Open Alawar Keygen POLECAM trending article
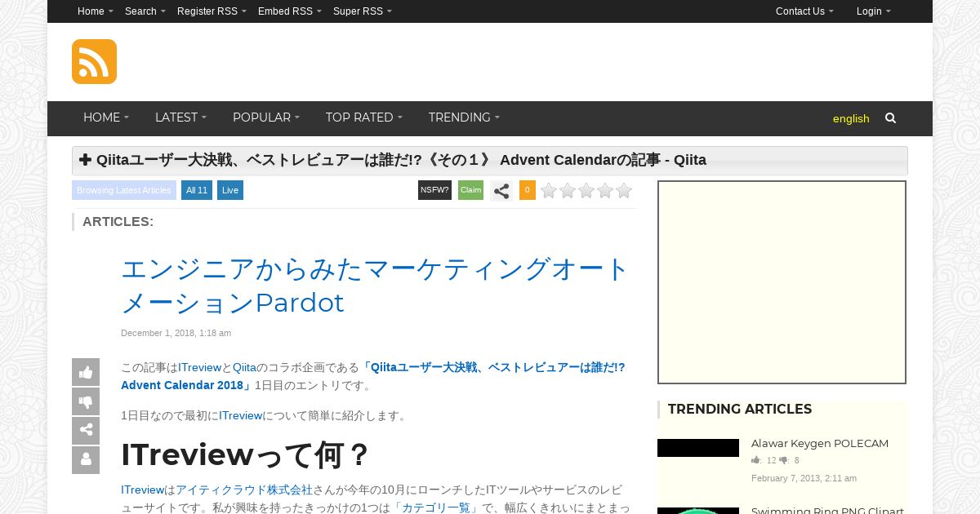The image size is (980, 514). pyautogui.click(x=820, y=444)
